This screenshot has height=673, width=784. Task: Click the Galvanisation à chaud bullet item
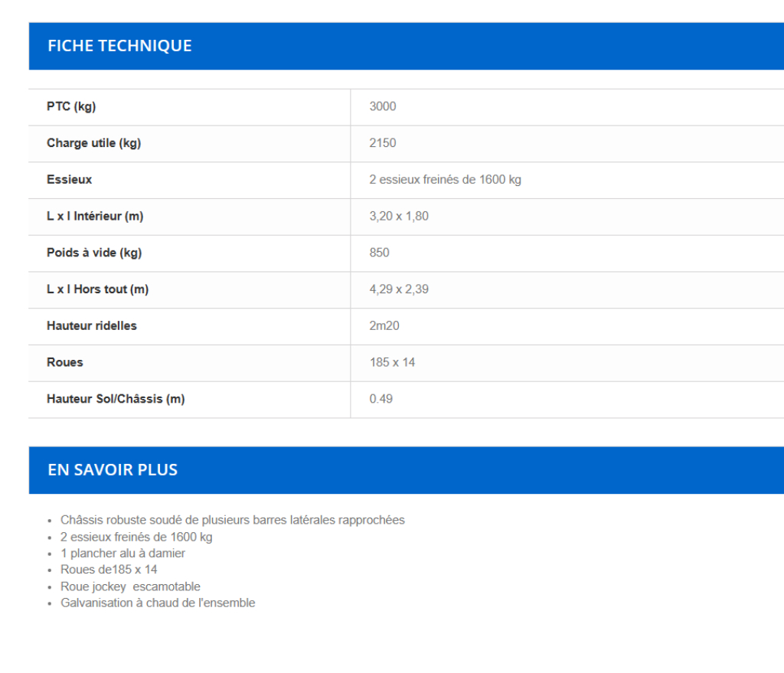(158, 603)
